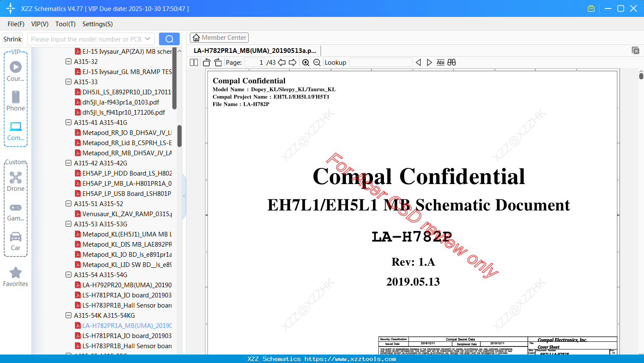Click PDF icon beside dh5jl_la-f943pr1a_0103.pdf
This screenshot has width=644, height=363.
78,102
